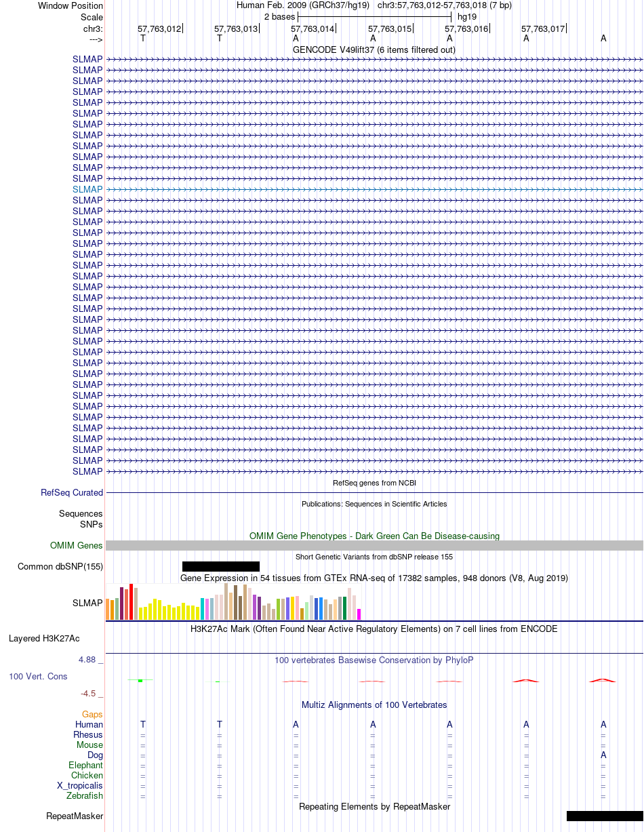The height and width of the screenshot is (832, 644).
Task: Click the Dog alignment row label
Action: pos(95,755)
